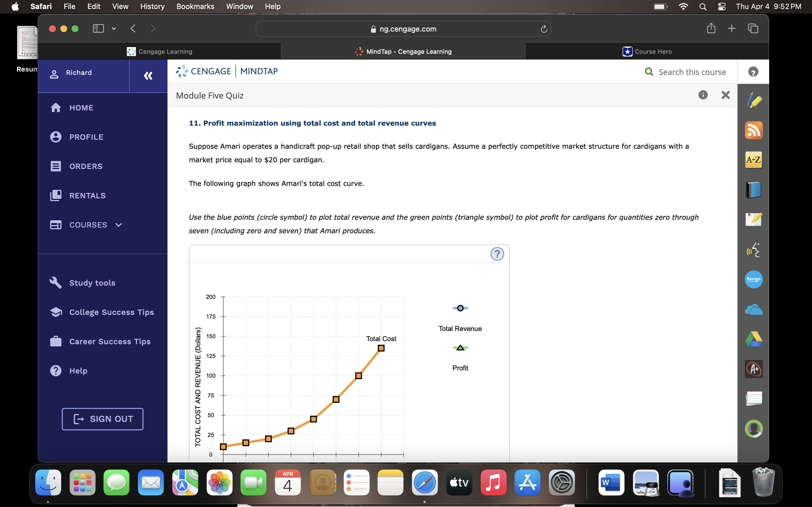Open the ReadSpeaker text-to-speech tool
Viewport: 812px width, 507px height.
tap(754, 250)
